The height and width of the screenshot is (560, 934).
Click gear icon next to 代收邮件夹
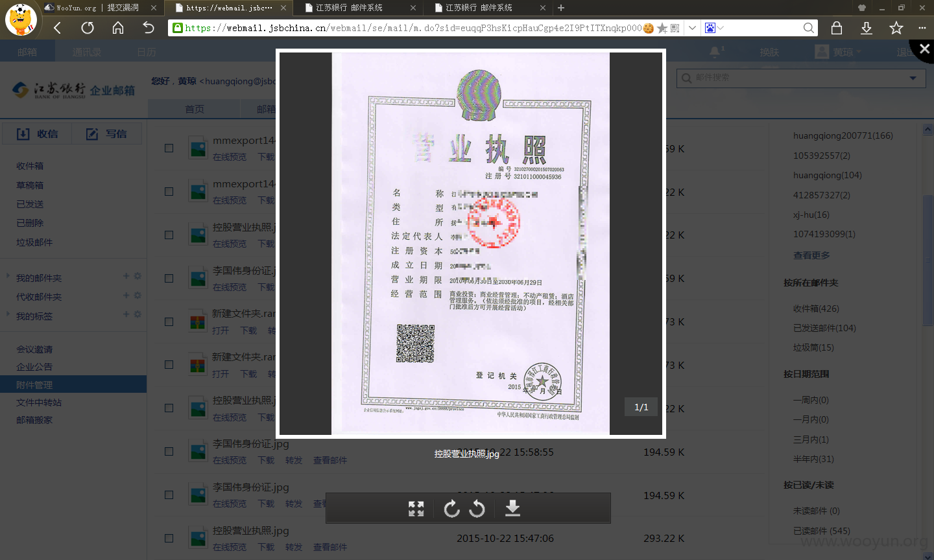point(138,296)
